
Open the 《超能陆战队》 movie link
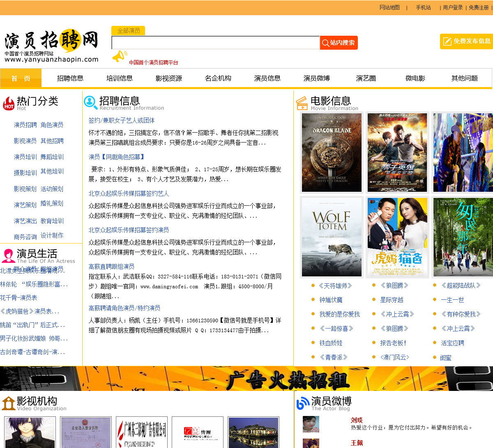(461, 285)
